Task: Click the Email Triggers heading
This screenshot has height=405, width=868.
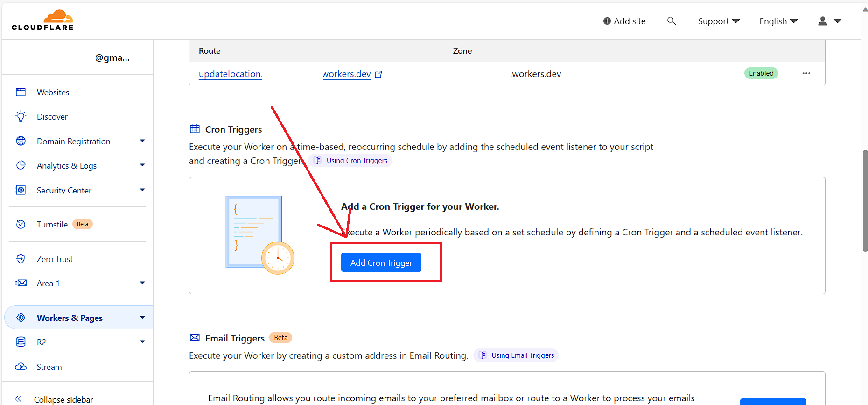Action: point(235,338)
